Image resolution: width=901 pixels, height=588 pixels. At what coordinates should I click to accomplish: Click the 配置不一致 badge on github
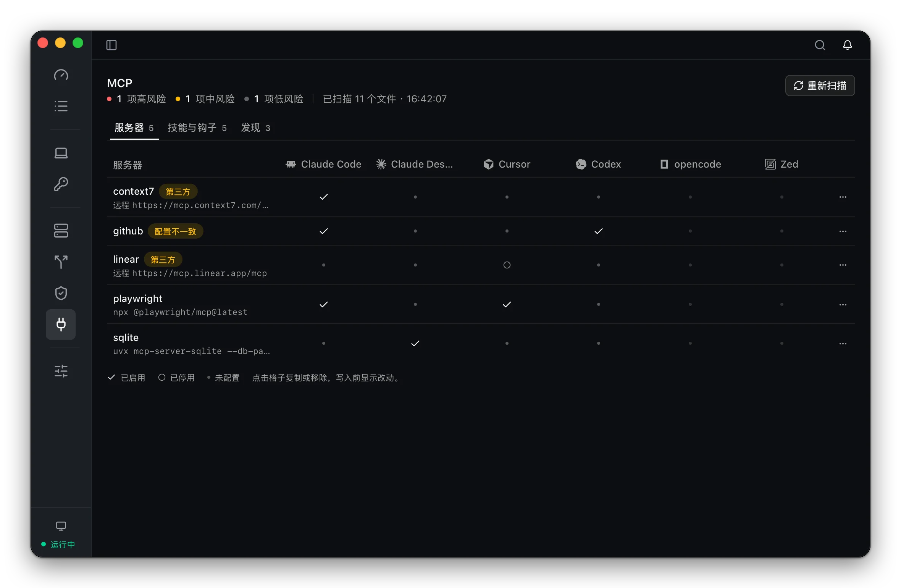coord(175,231)
